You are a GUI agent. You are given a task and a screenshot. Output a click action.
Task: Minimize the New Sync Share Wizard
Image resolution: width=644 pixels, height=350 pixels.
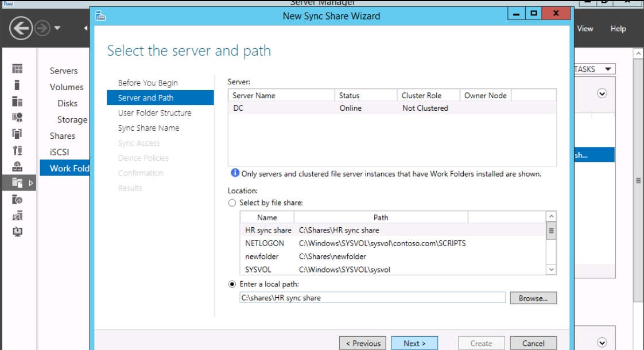pos(516,14)
